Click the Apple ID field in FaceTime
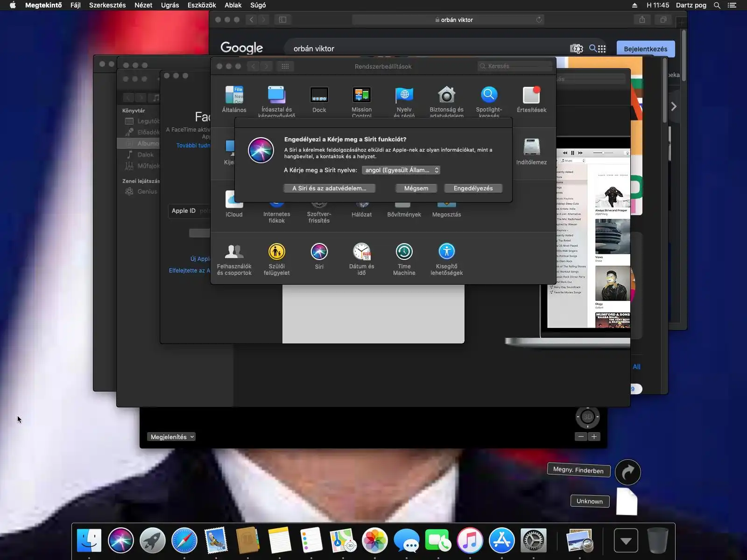Image resolution: width=747 pixels, height=560 pixels. pos(190,211)
